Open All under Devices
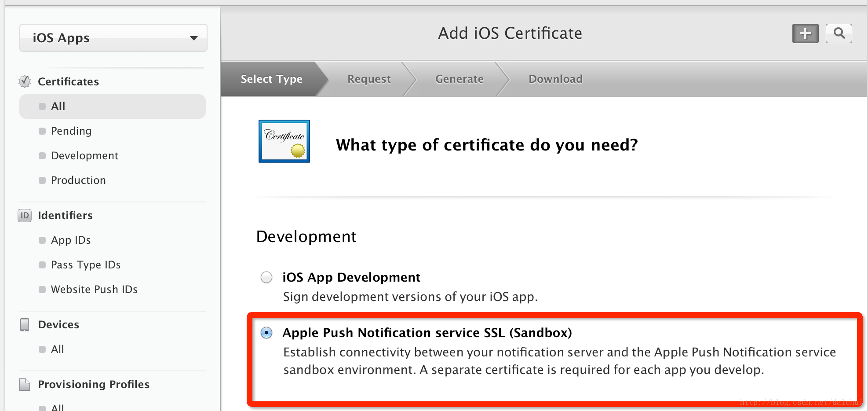 (x=57, y=349)
